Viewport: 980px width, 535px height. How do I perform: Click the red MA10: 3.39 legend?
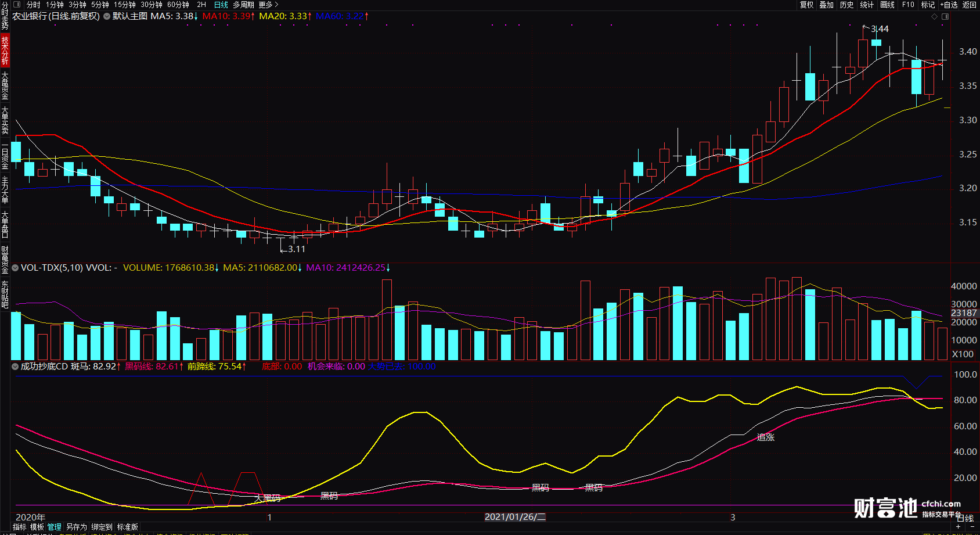tap(229, 16)
